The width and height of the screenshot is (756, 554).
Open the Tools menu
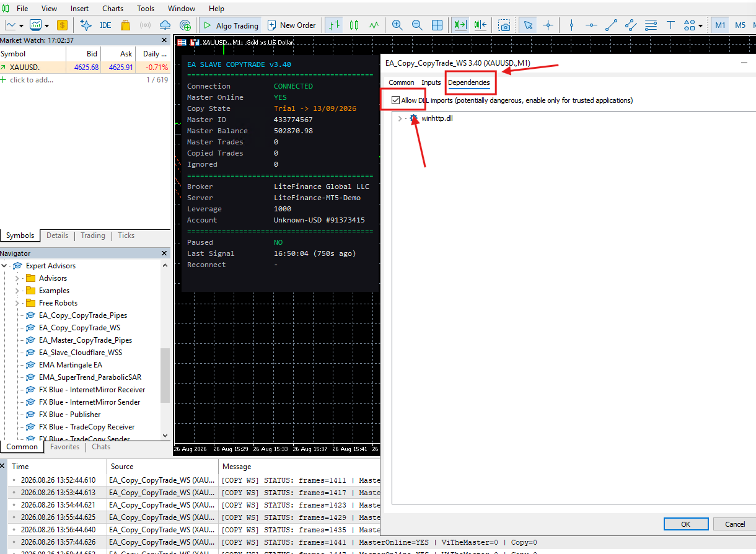(x=146, y=9)
